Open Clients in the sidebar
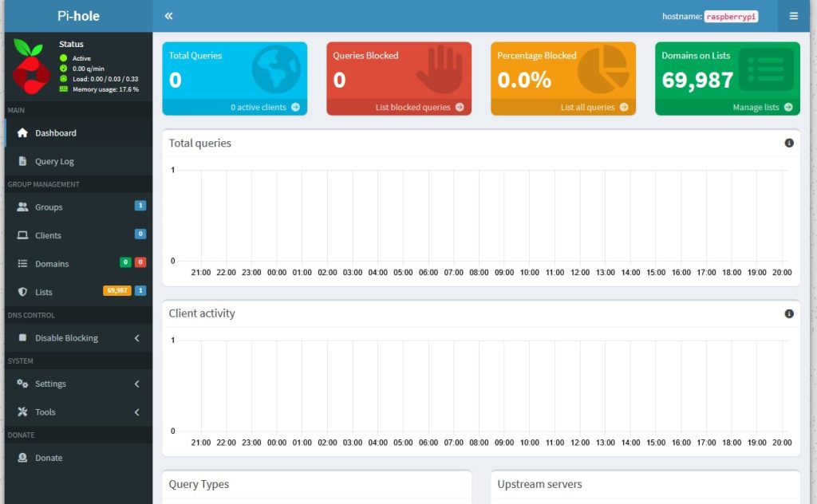Image resolution: width=817 pixels, height=504 pixels. pos(48,236)
